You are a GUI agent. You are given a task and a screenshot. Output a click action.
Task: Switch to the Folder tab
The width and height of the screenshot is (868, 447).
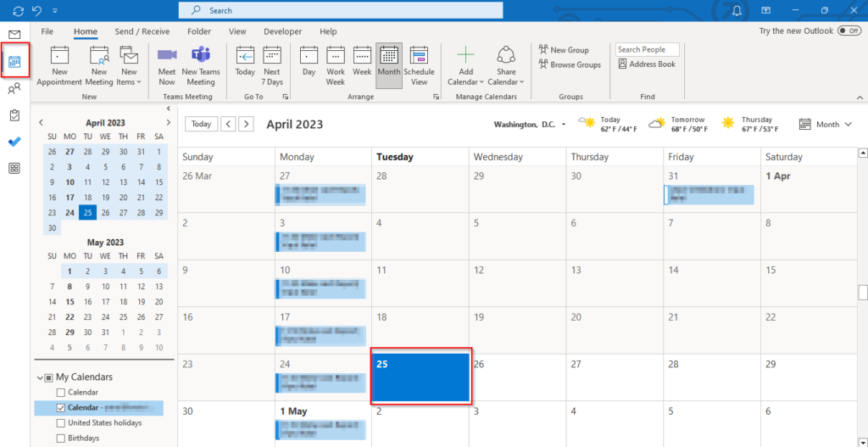coord(199,31)
